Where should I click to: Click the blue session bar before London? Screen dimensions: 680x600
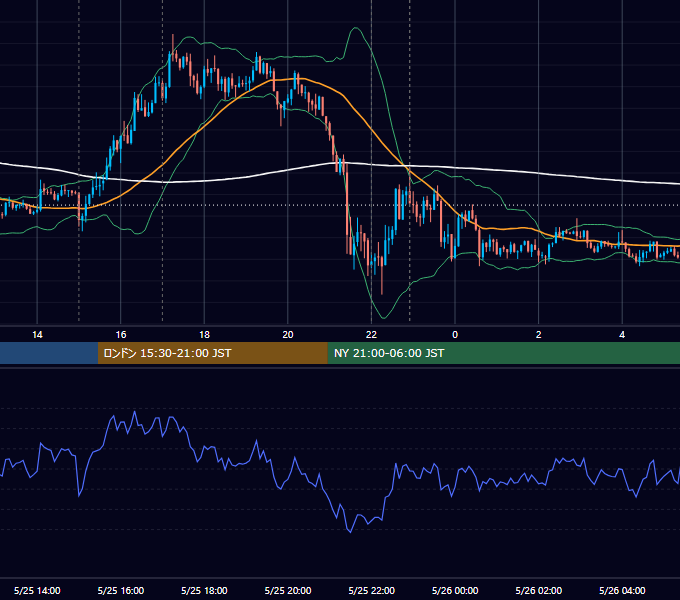(49, 353)
